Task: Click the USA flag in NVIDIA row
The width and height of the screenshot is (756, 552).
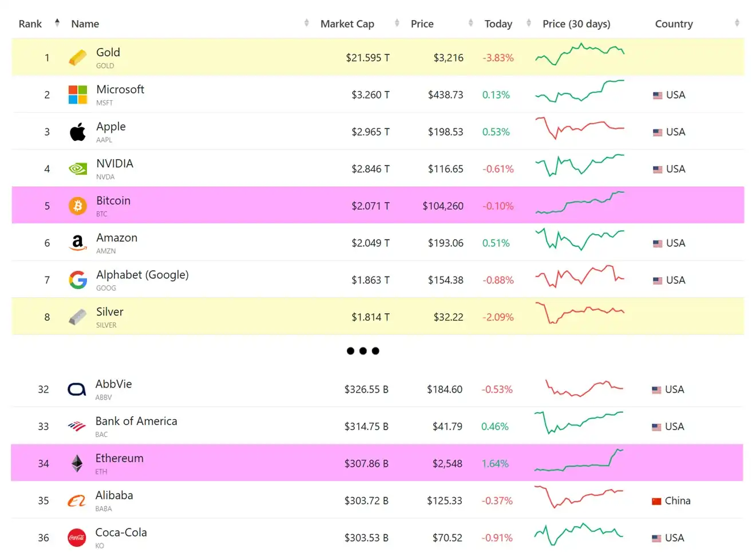Action: click(658, 169)
